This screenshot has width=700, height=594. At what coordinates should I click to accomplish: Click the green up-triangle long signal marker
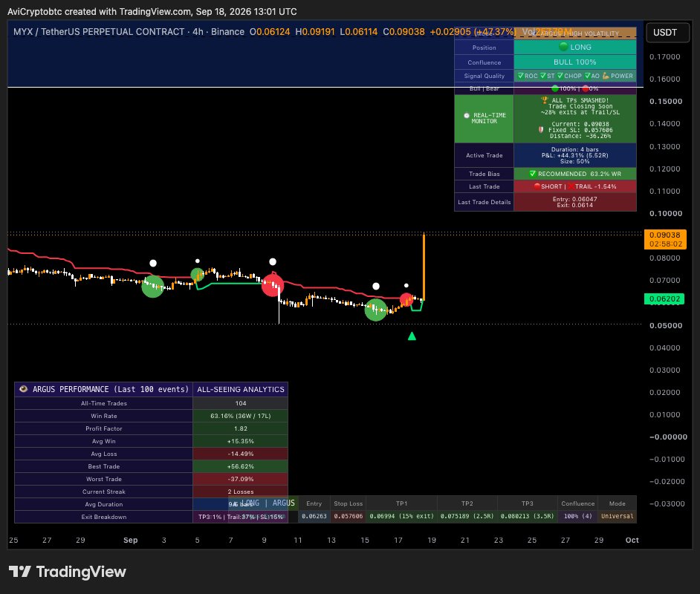tap(412, 336)
